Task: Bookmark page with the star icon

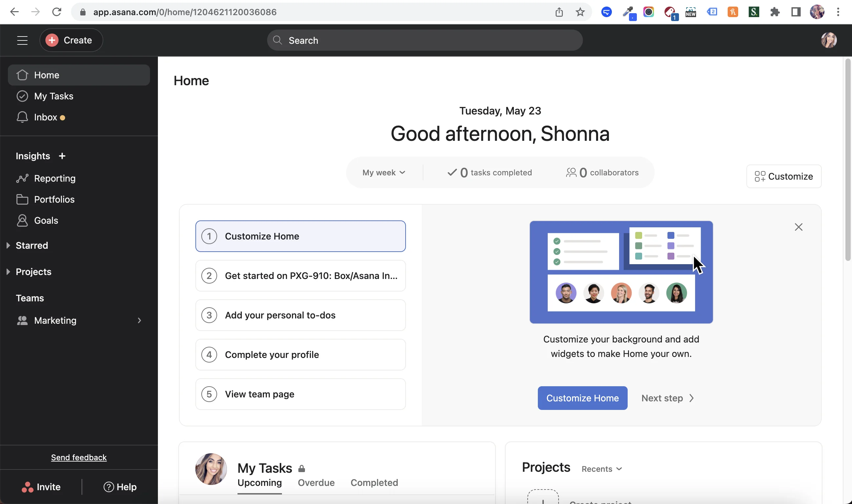Action: 580,12
